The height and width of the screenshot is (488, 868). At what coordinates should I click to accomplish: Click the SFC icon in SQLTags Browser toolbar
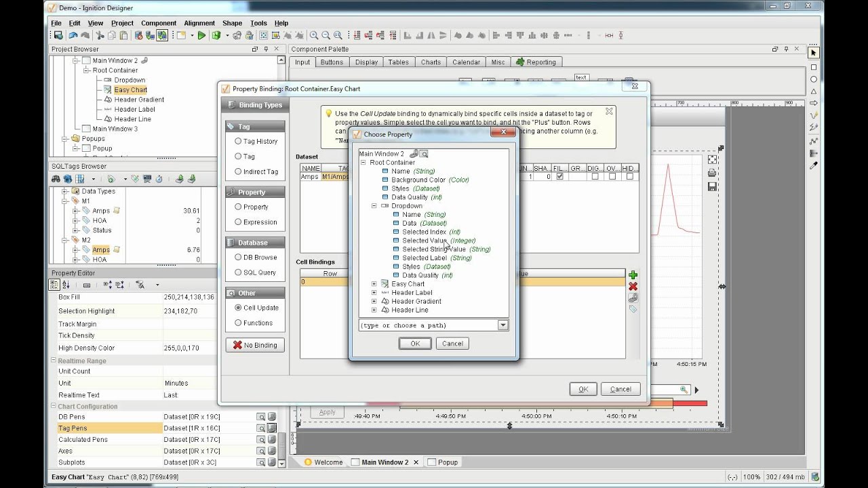coord(147,179)
